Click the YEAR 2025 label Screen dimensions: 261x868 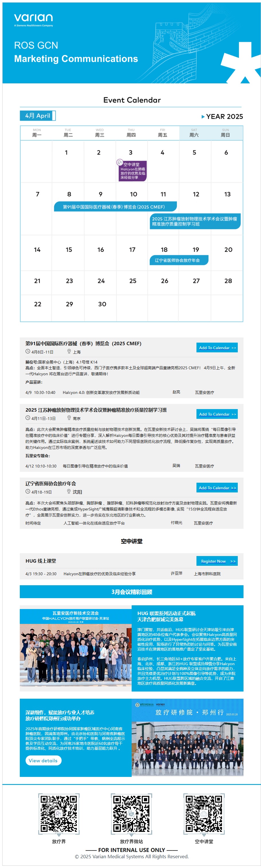(x=225, y=117)
